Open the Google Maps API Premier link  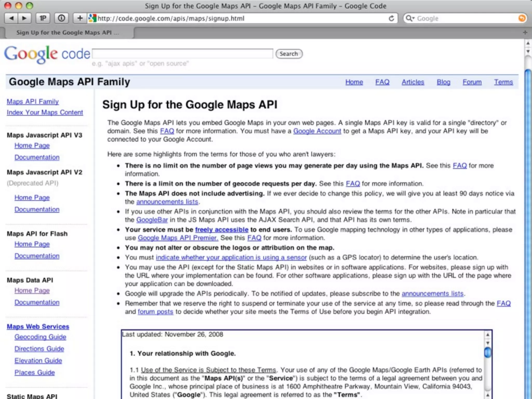coord(178,238)
